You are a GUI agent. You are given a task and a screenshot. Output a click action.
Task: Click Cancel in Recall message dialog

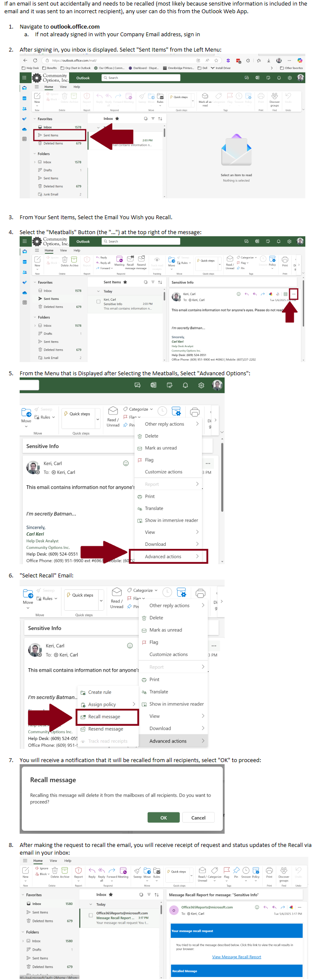coord(198,818)
